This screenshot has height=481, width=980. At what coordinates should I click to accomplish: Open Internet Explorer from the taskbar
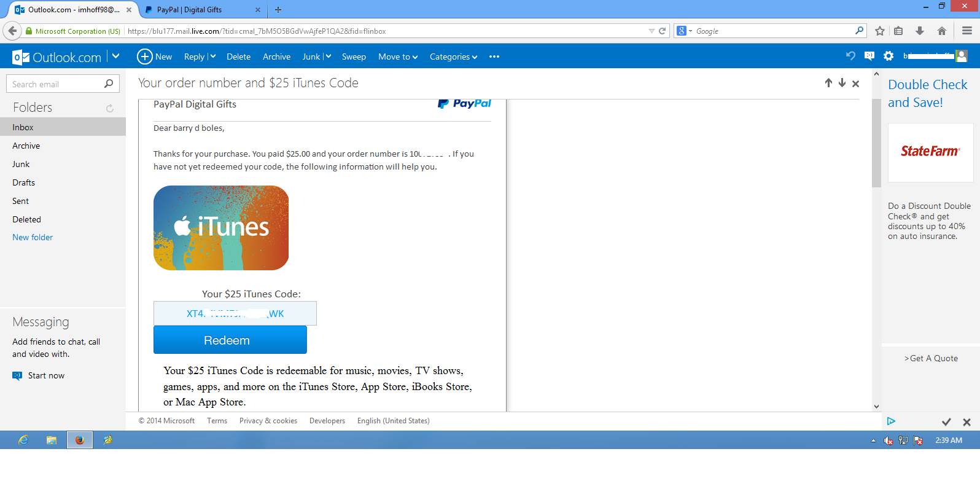click(23, 440)
